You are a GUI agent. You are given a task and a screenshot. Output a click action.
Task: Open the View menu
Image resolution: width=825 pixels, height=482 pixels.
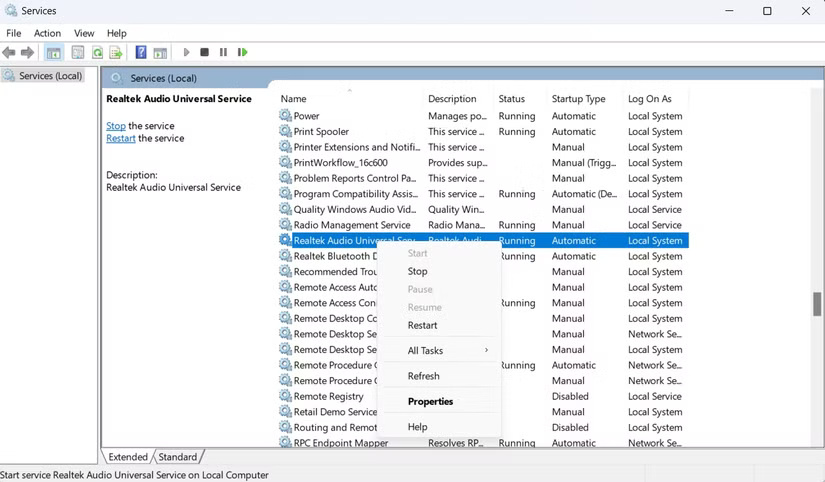[84, 33]
